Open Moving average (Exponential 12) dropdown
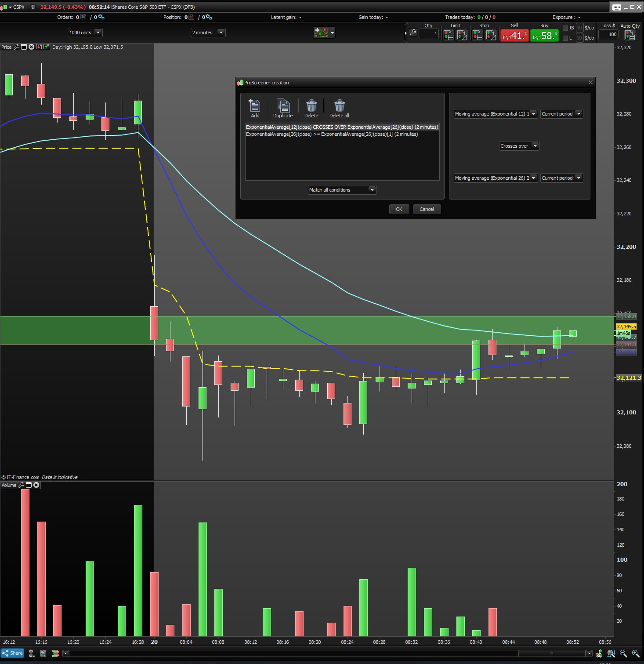This screenshot has height=664, width=644. tap(496, 114)
